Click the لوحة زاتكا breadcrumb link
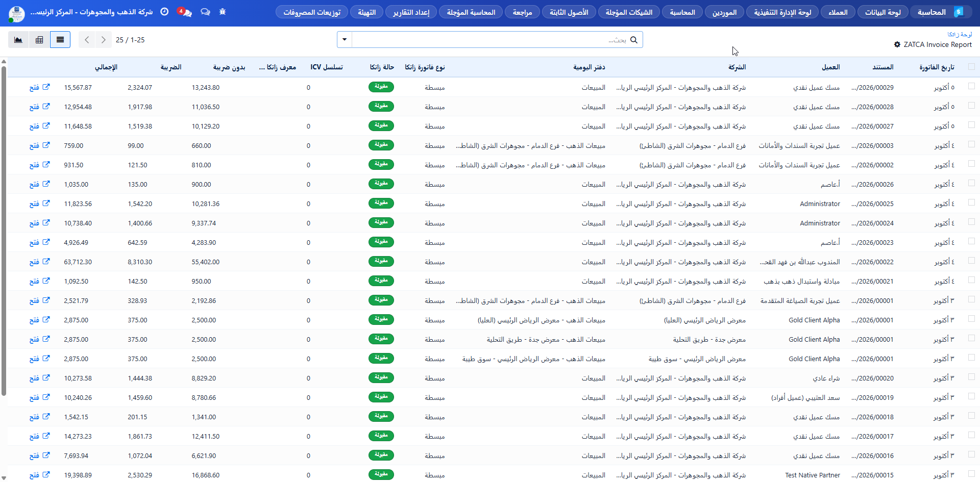The height and width of the screenshot is (482, 980). point(960,34)
